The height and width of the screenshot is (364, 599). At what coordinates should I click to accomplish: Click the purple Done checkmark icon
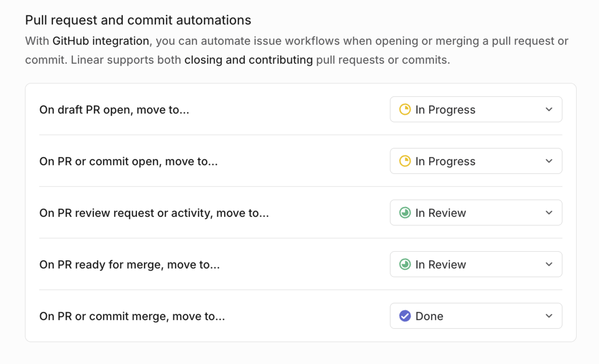tap(405, 316)
